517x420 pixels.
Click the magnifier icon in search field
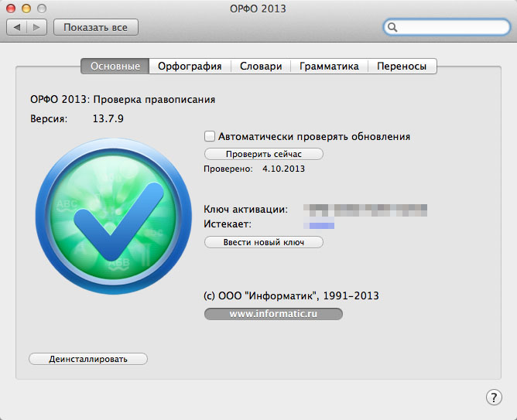point(392,27)
